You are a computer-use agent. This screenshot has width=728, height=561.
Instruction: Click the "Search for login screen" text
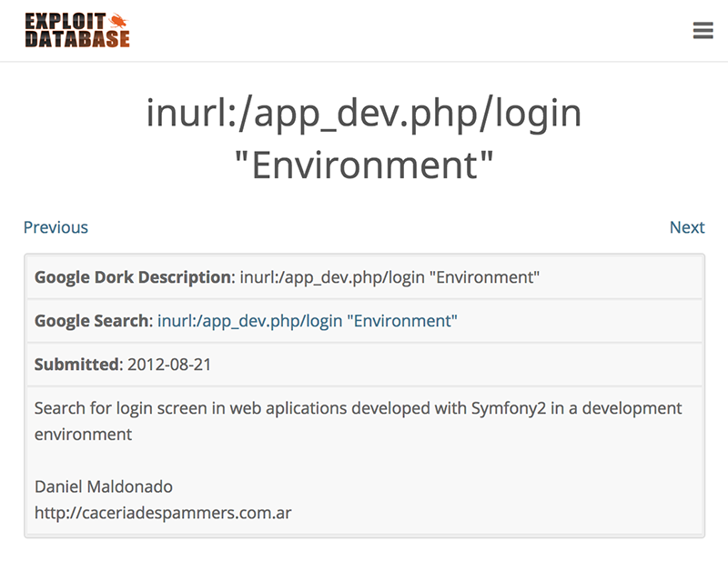pyautogui.click(x=116, y=408)
